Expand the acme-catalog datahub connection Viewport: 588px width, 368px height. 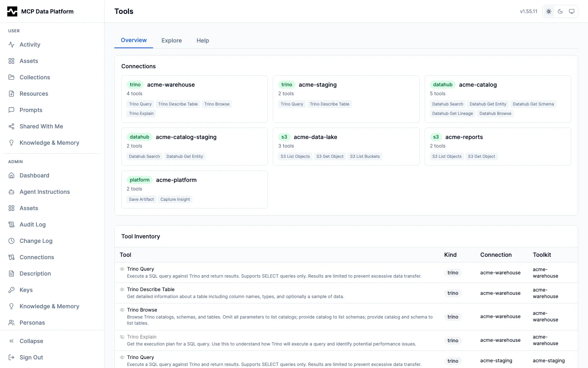click(x=498, y=99)
